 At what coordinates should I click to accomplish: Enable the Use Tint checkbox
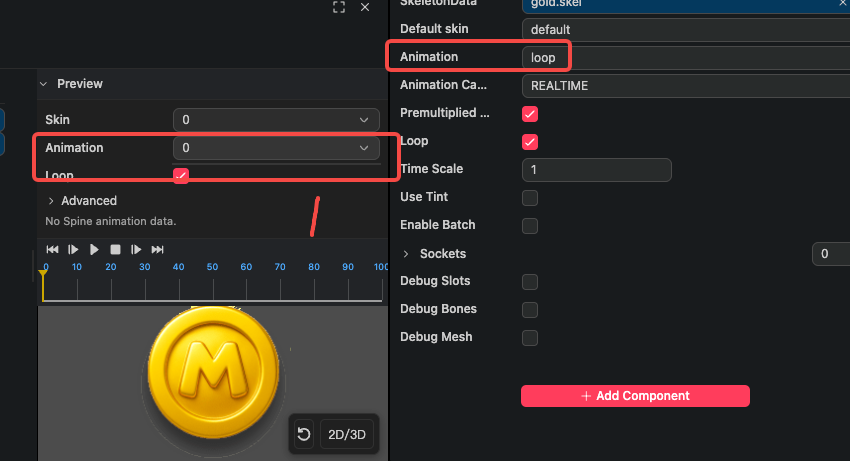(x=530, y=197)
